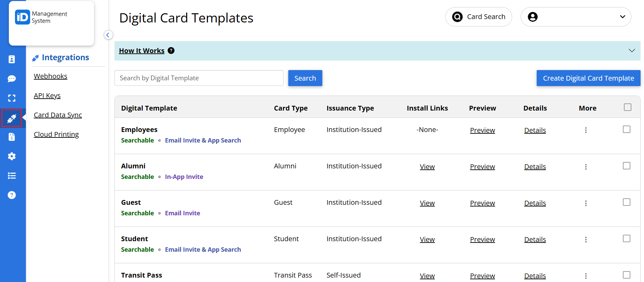644x282 pixels.
Task: Click the help question mark in sidebar
Action: (x=12, y=195)
